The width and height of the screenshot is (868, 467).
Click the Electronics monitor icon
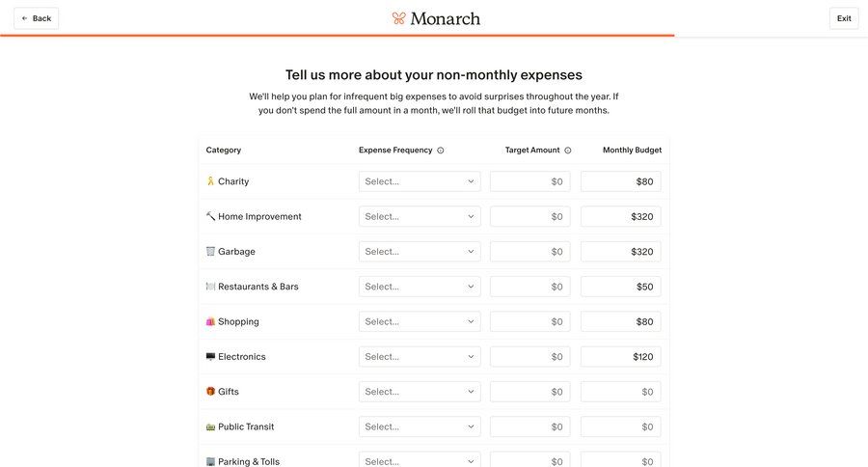point(210,356)
